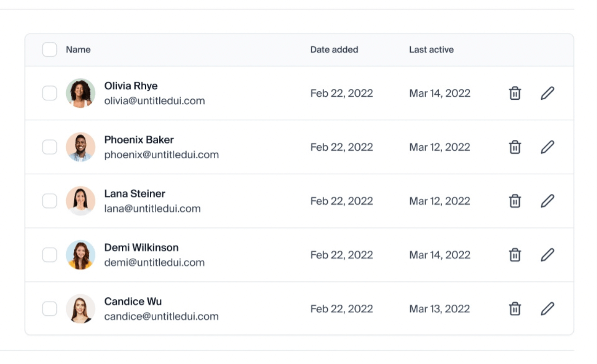
Task: Delete Candice Wu from the table
Action: pos(515,309)
